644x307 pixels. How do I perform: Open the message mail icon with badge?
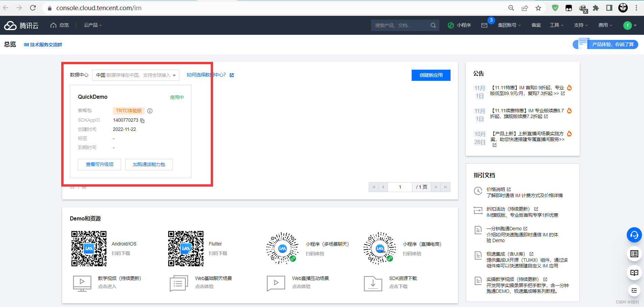click(484, 25)
